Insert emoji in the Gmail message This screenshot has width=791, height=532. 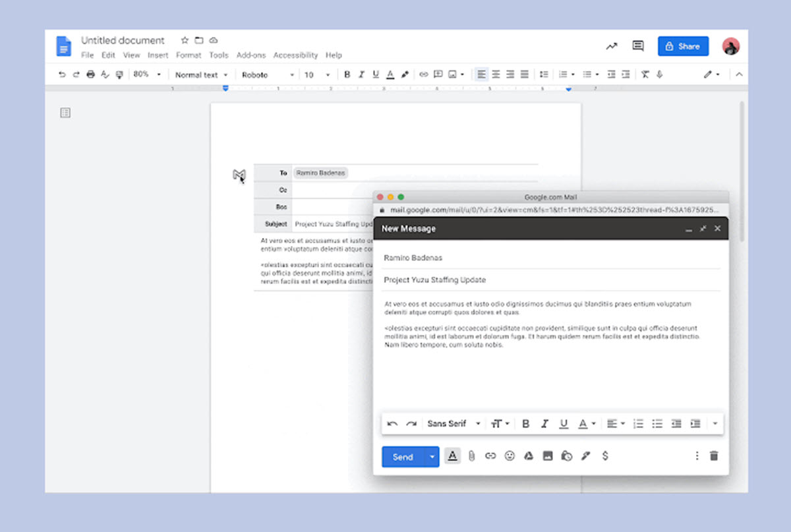click(509, 456)
